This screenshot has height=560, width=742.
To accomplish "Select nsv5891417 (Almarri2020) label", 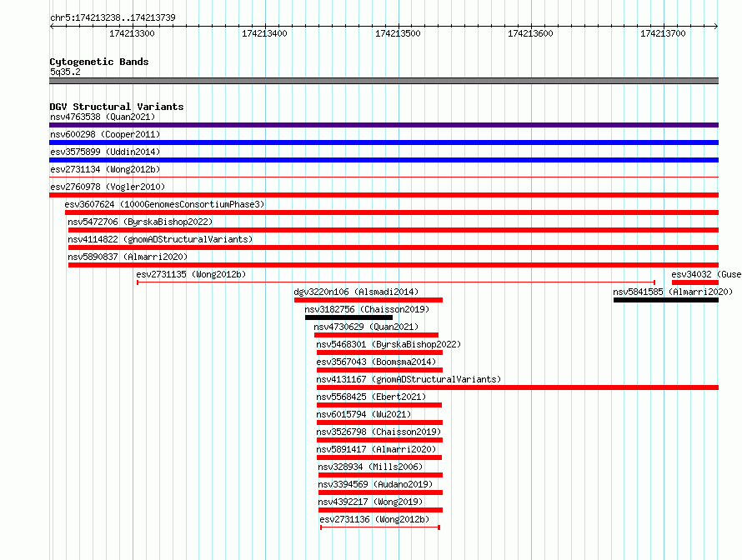I will [376, 449].
